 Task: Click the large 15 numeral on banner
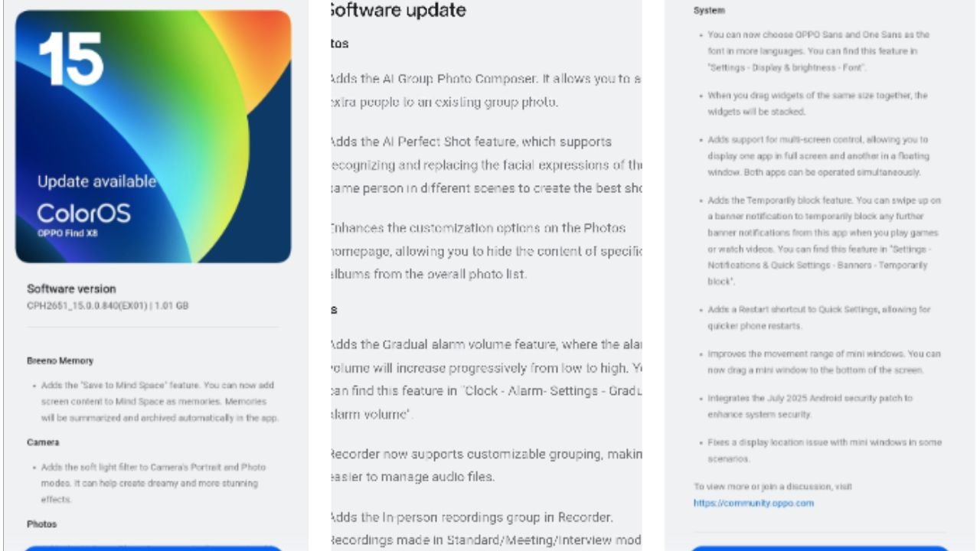click(x=70, y=58)
